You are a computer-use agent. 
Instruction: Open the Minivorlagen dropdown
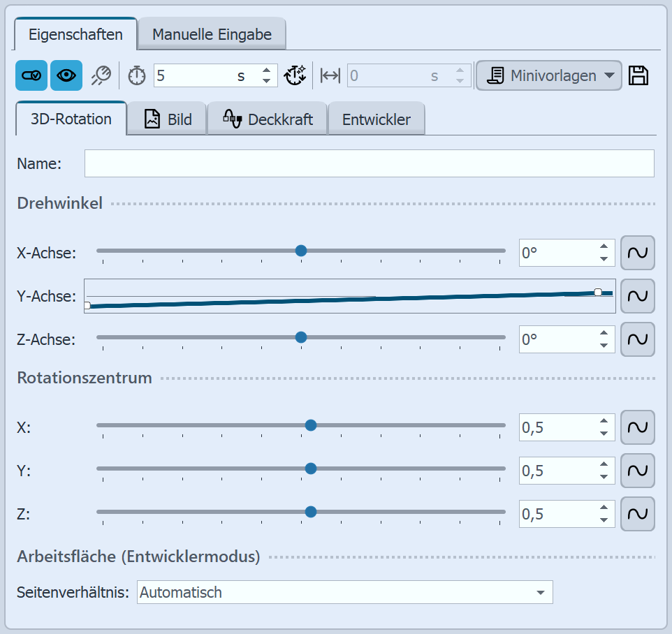coord(548,75)
